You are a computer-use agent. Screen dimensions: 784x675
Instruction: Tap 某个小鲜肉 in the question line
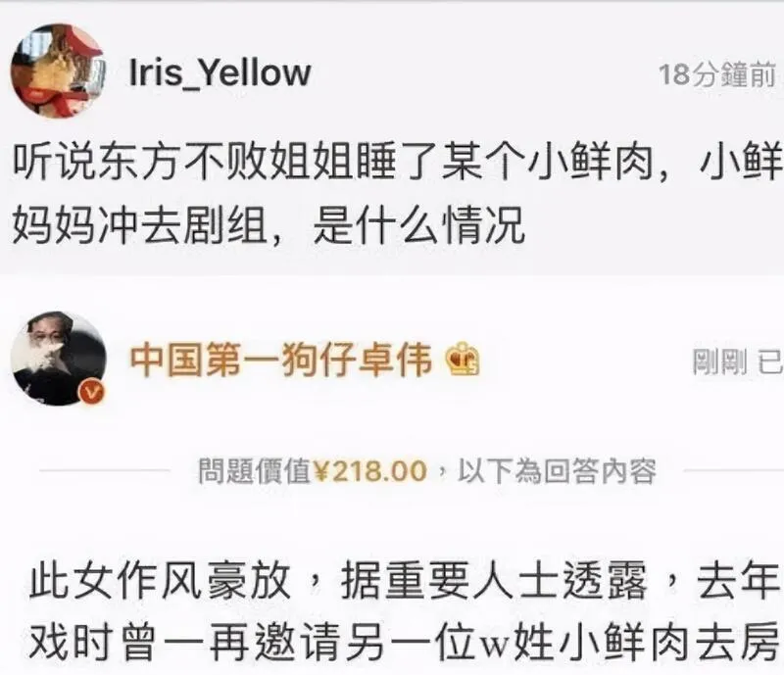[x=549, y=163]
